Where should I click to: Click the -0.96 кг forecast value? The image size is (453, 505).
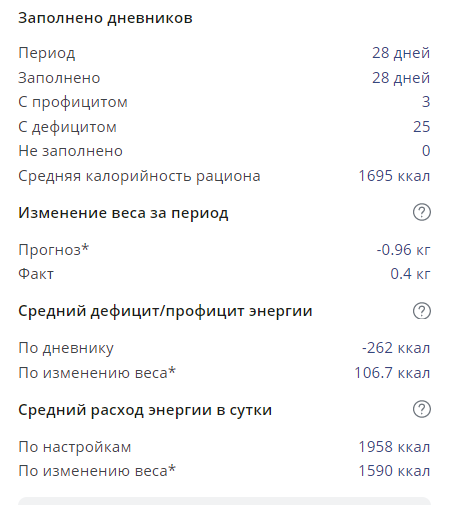(x=404, y=250)
